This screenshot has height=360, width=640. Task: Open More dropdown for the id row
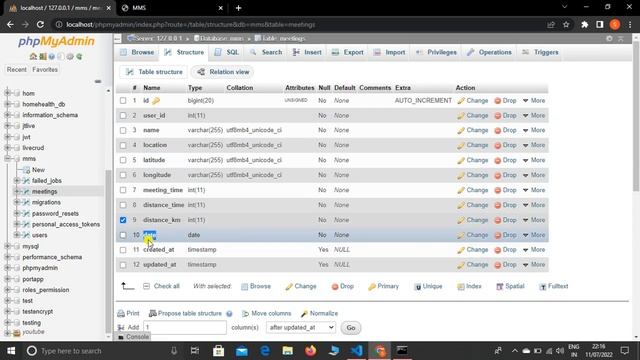tap(534, 100)
